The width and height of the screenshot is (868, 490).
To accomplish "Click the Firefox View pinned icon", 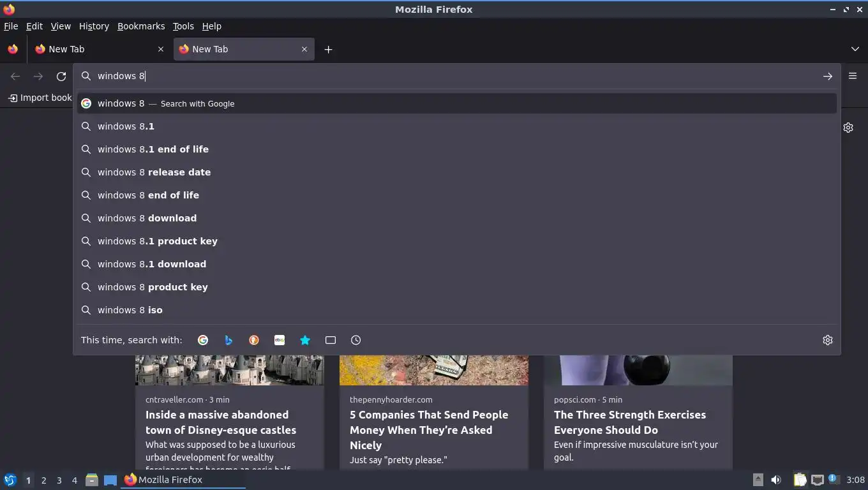I will tap(13, 49).
